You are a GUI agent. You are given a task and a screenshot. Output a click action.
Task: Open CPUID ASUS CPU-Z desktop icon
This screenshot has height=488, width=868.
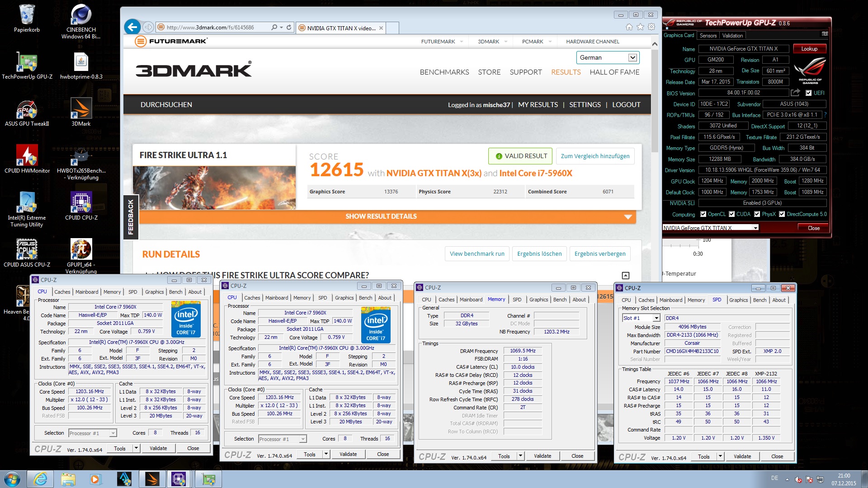coord(27,253)
